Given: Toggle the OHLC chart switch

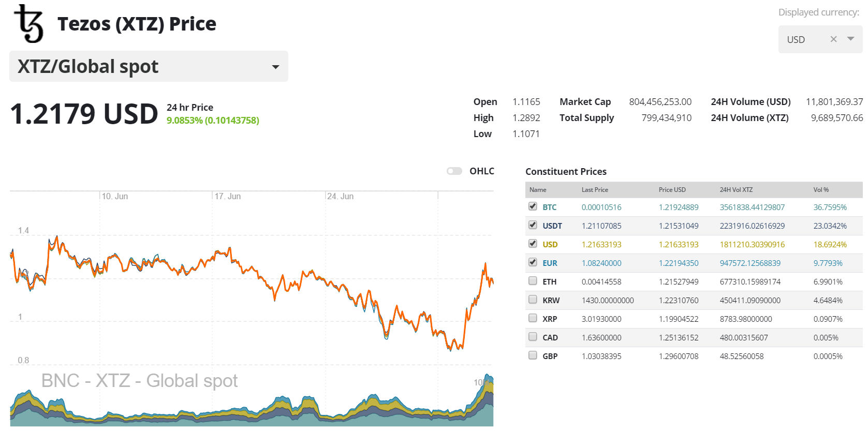Looking at the screenshot, I should pos(454,171).
